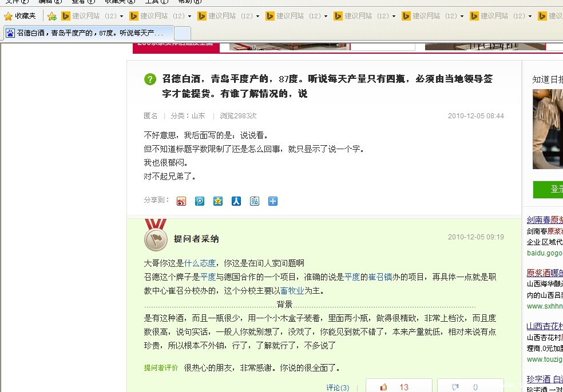
Task: Open the 珍字酒 ad link
Action: point(545,379)
